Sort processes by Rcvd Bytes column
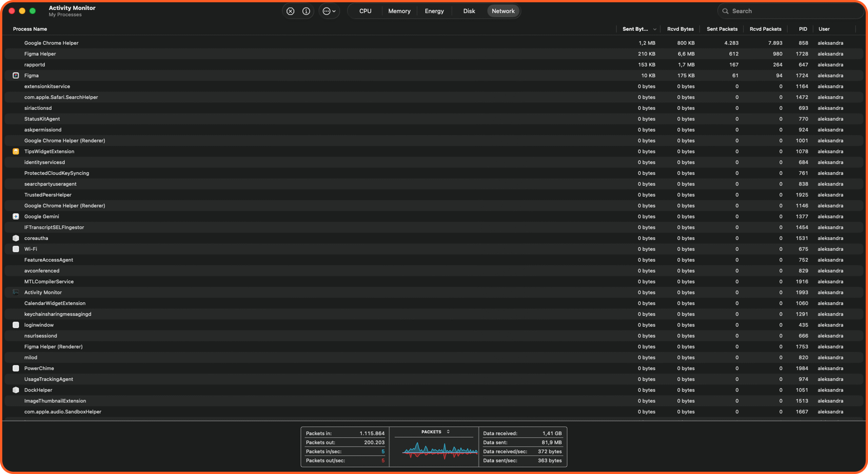Image resolution: width=868 pixels, height=474 pixels. point(680,29)
